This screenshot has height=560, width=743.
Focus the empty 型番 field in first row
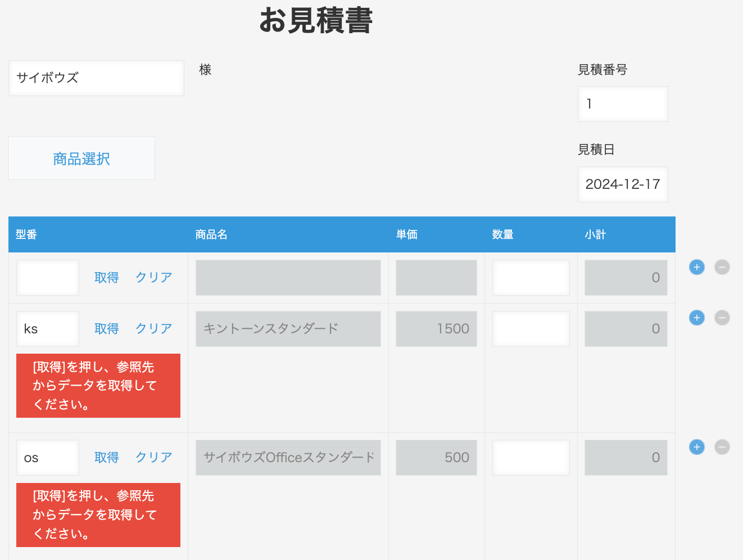point(48,278)
